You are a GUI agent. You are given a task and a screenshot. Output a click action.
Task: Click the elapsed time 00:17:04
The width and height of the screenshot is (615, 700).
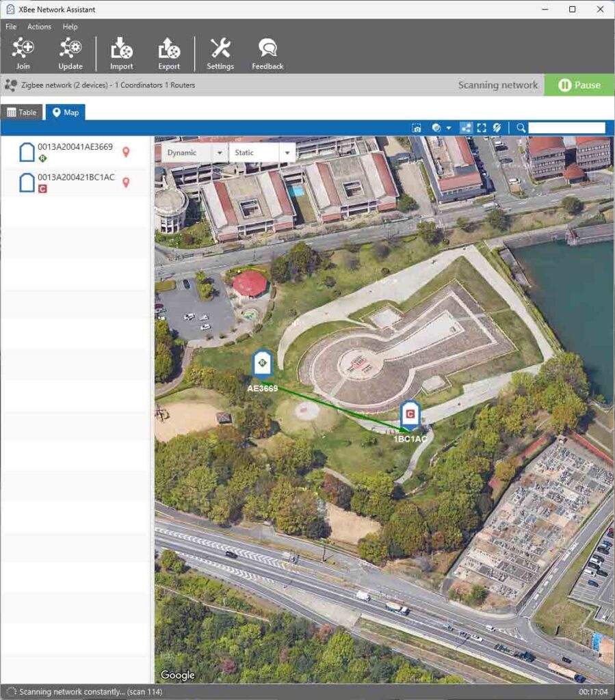coord(594,692)
